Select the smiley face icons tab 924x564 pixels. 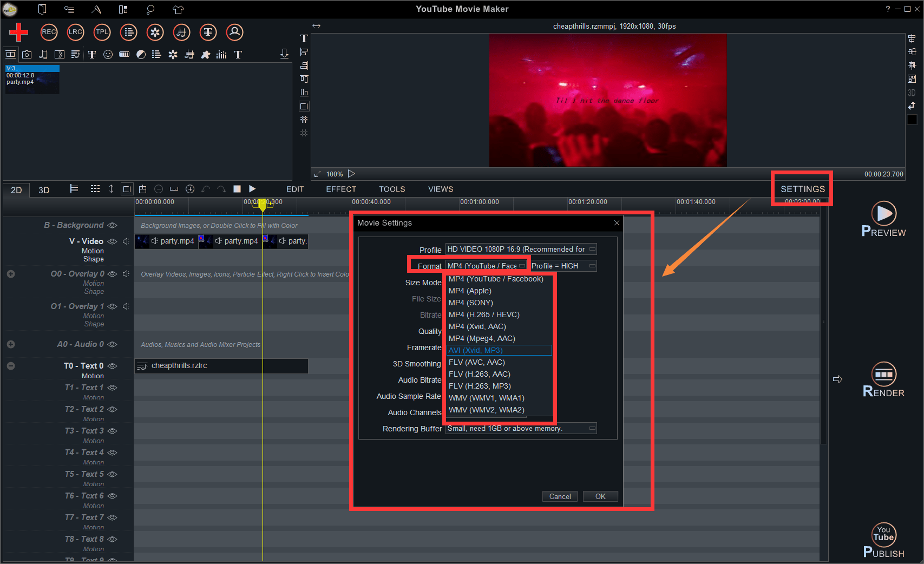pos(108,54)
